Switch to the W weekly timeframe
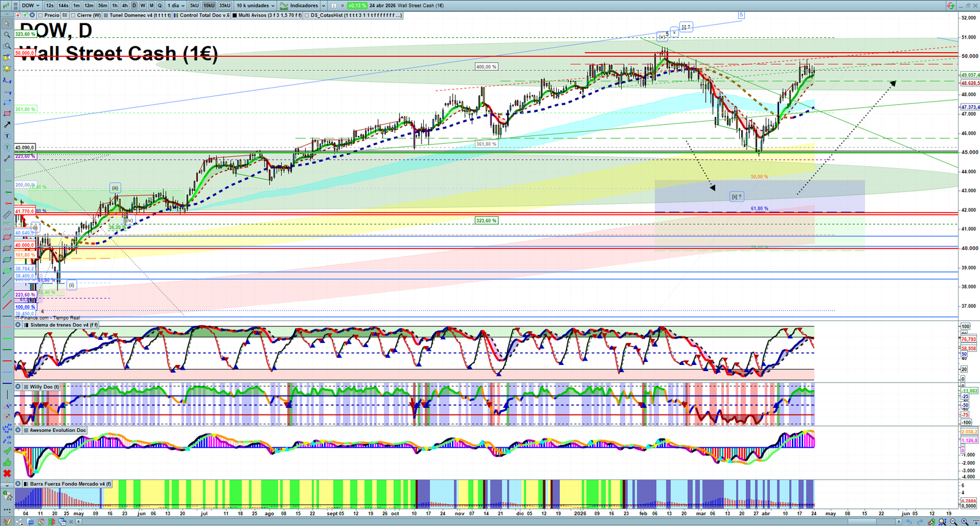The image size is (980, 526). (x=143, y=6)
